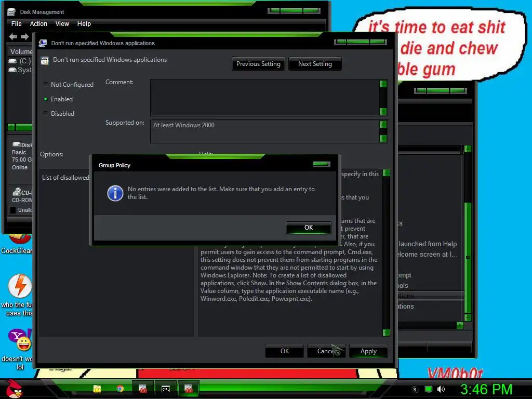Open the Yahoo Messenger desktop icon
532x399 pixels.
20,339
